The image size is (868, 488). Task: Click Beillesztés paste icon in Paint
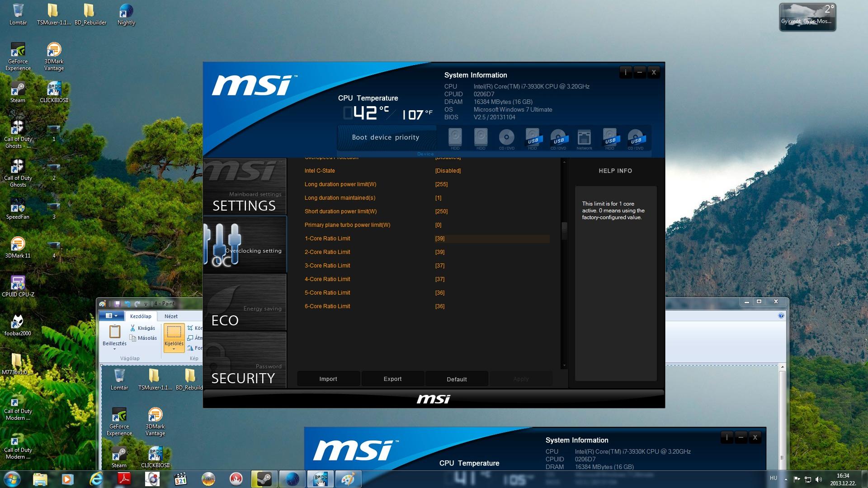(114, 332)
